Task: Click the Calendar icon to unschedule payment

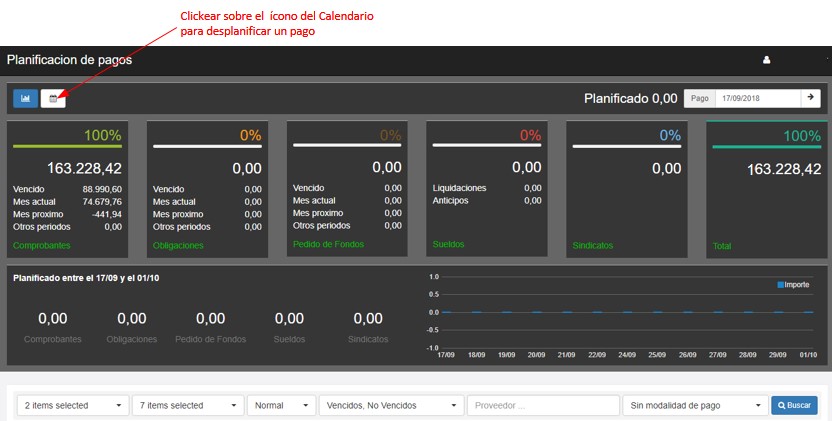Action: click(53, 98)
